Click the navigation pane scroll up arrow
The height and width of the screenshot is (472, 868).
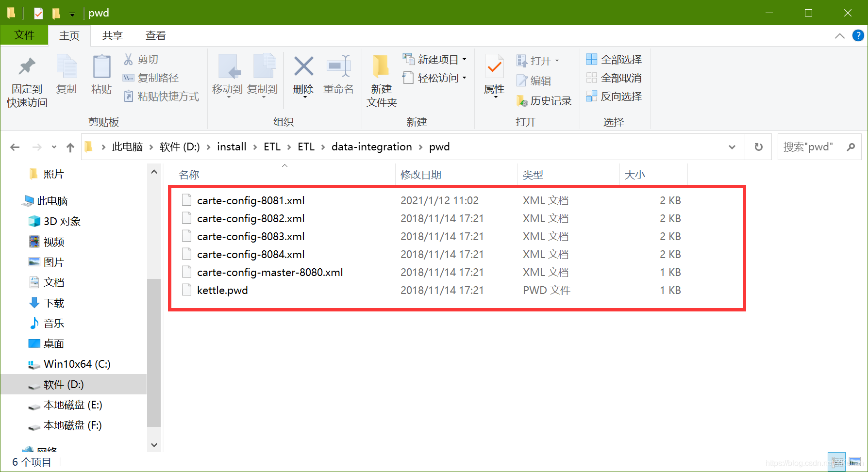tap(154, 172)
